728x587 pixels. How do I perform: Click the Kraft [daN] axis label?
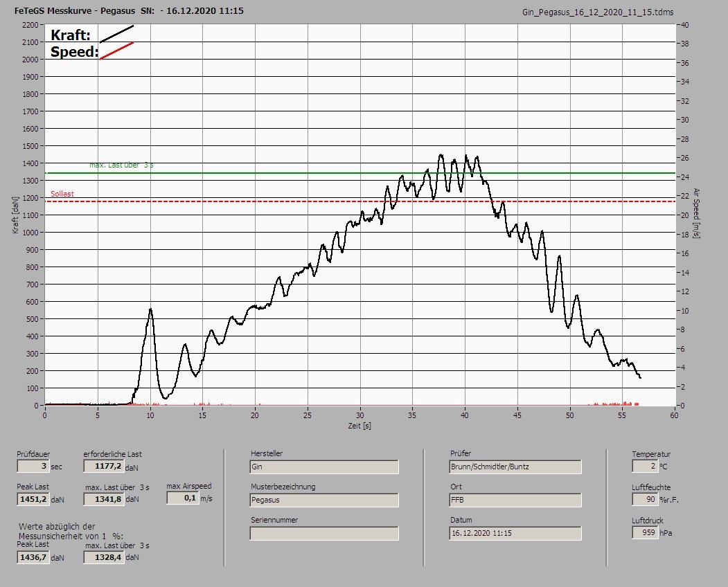pyautogui.click(x=16, y=215)
